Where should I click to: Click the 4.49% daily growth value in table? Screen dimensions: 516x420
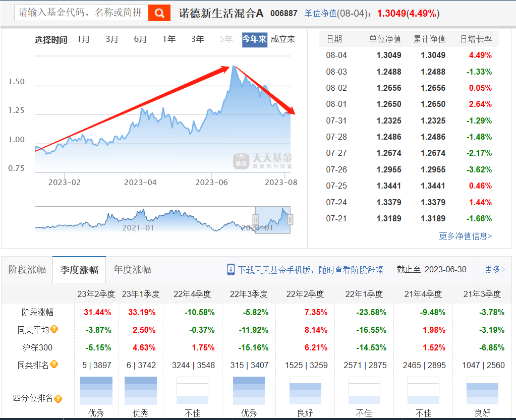point(480,55)
